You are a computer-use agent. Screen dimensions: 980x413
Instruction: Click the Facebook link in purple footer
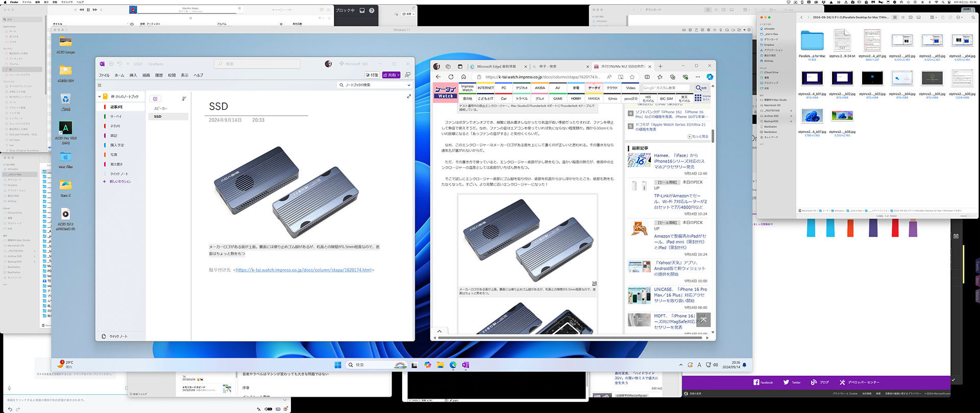click(x=763, y=382)
